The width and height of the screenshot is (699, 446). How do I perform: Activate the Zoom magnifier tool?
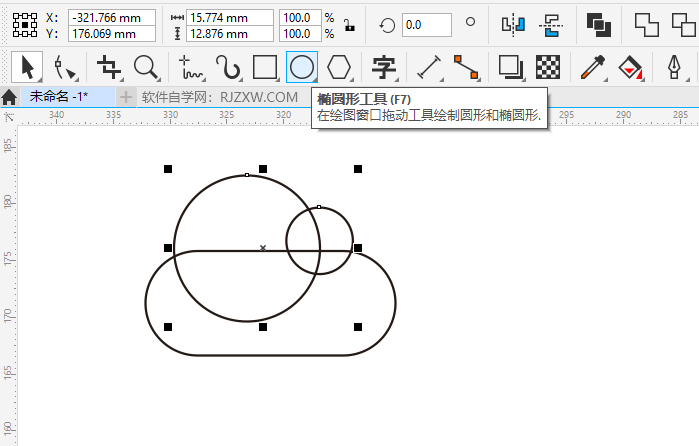[146, 67]
